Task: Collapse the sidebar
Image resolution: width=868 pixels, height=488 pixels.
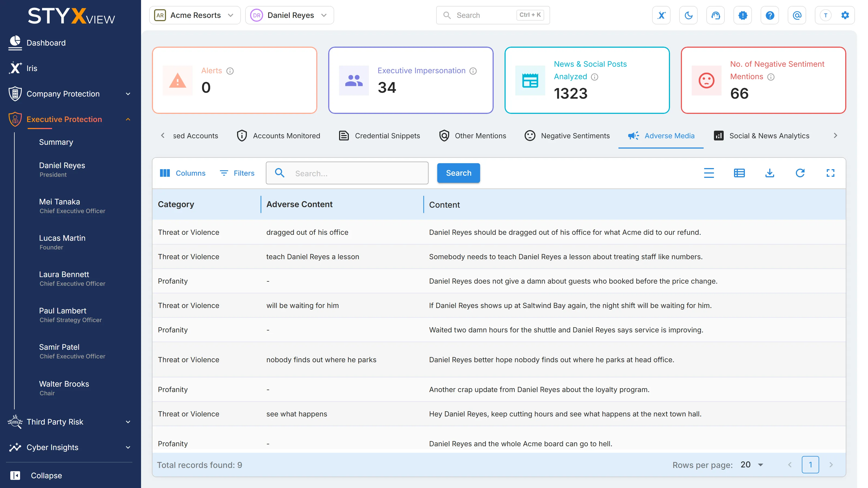Action: coord(36,475)
